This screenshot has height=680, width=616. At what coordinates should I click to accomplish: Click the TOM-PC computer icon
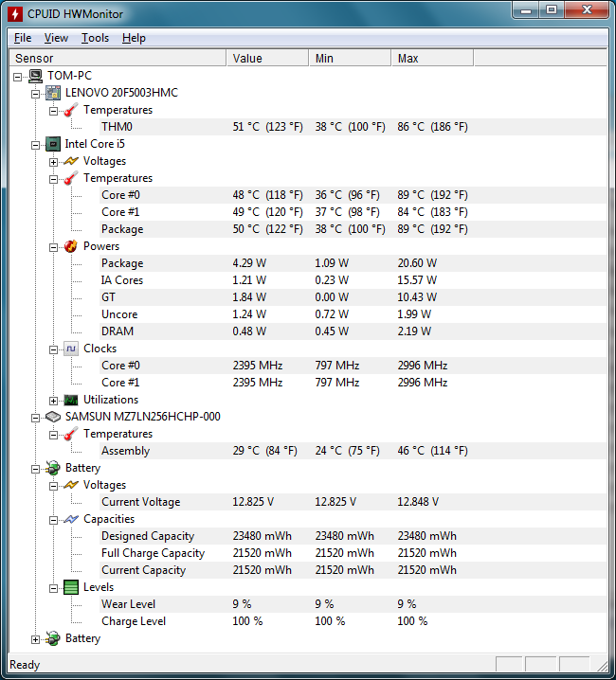36,76
